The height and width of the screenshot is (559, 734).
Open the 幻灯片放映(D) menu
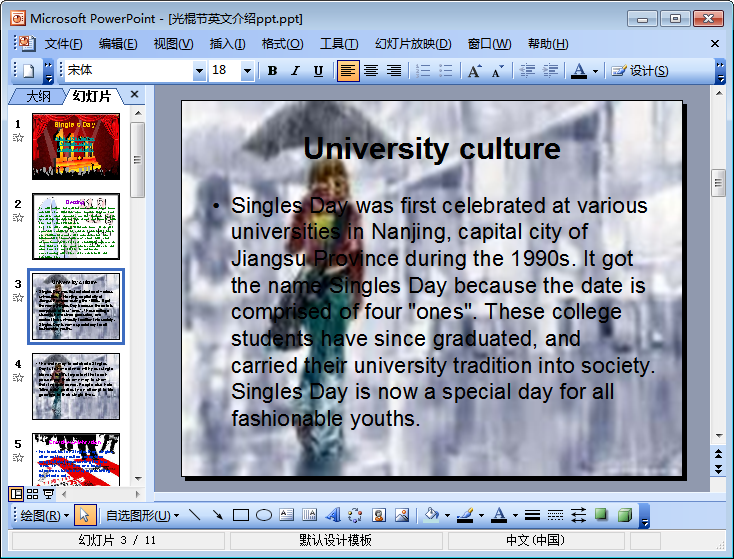[413, 44]
